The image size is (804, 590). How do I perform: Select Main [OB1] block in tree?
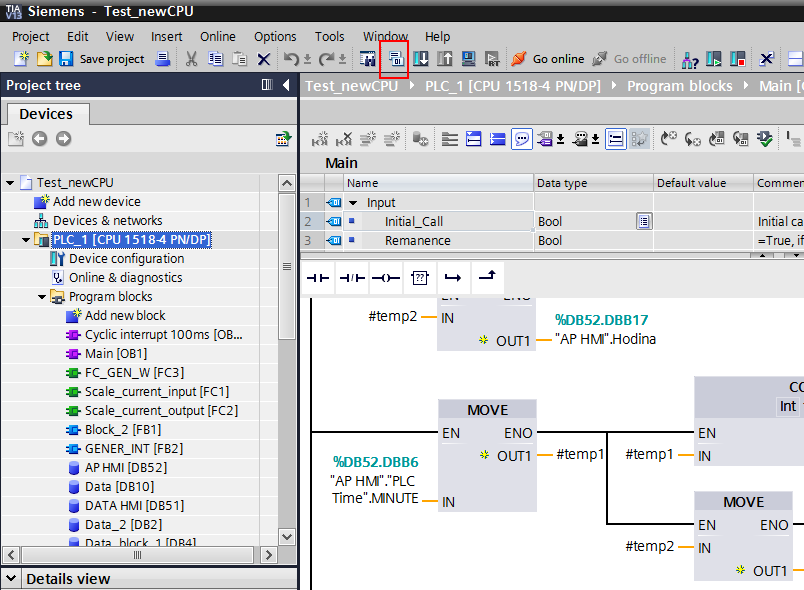pyautogui.click(x=116, y=353)
